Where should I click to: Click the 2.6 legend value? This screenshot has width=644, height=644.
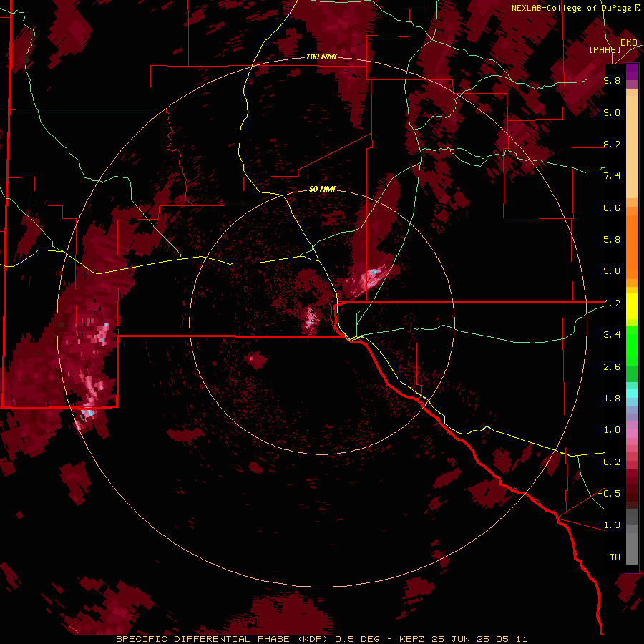point(612,367)
